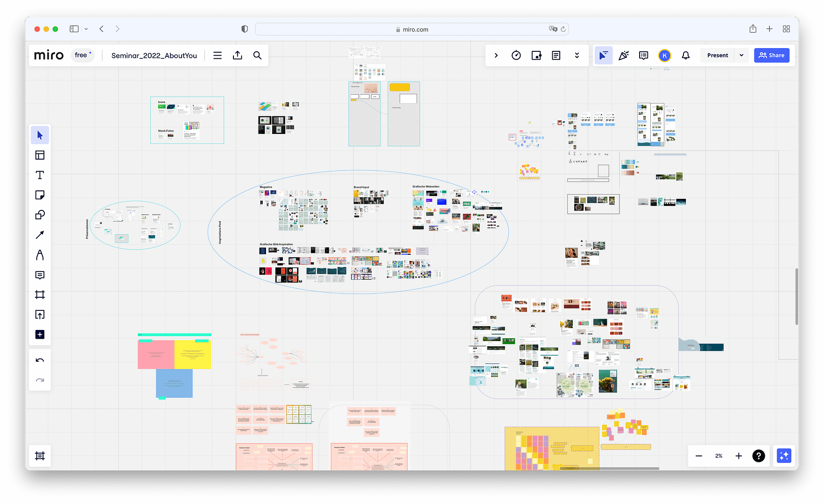This screenshot has height=504, width=824.
Task: Collapse the toolbar with double chevron
Action: [577, 55]
